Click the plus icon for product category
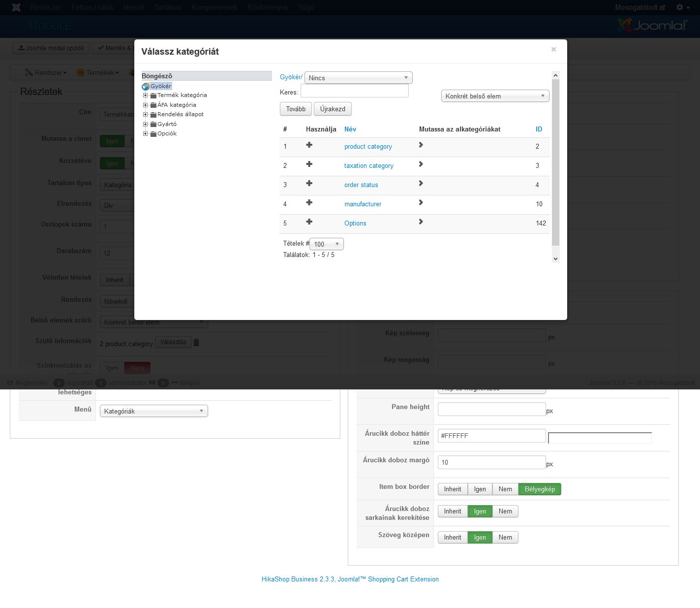700x608 pixels. click(x=309, y=145)
